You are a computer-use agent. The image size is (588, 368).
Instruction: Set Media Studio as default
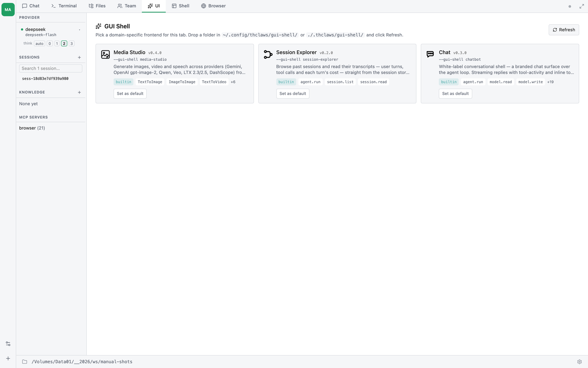coord(130,93)
